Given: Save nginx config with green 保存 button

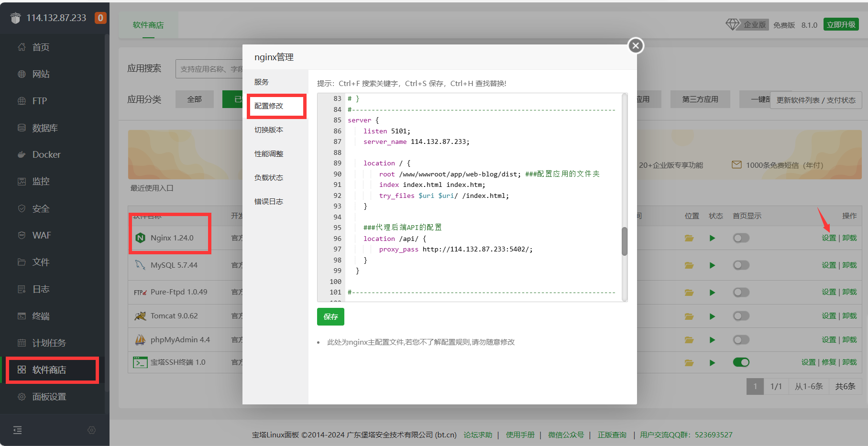Looking at the screenshot, I should pyautogui.click(x=330, y=316).
